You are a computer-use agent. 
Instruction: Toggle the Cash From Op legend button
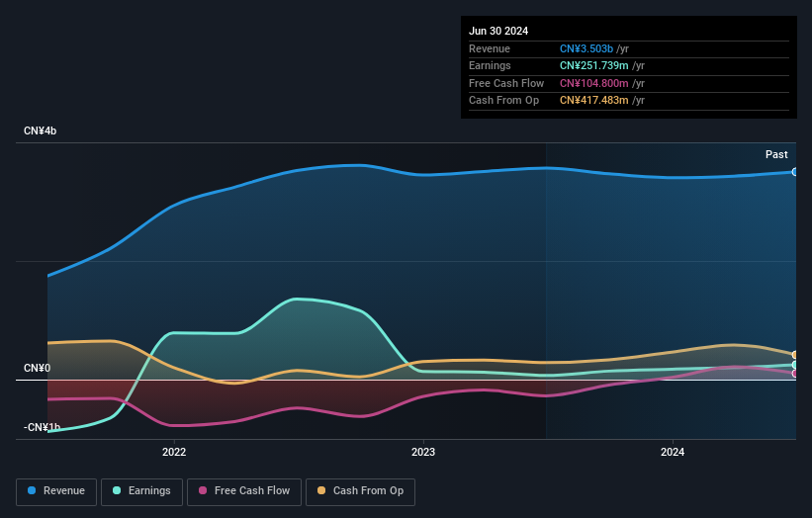click(360, 491)
